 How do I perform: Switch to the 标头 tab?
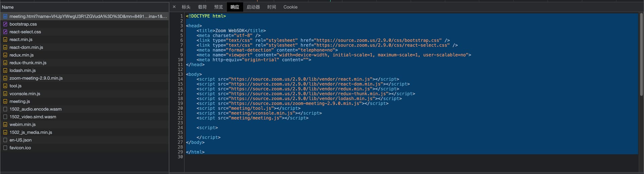pos(186,7)
